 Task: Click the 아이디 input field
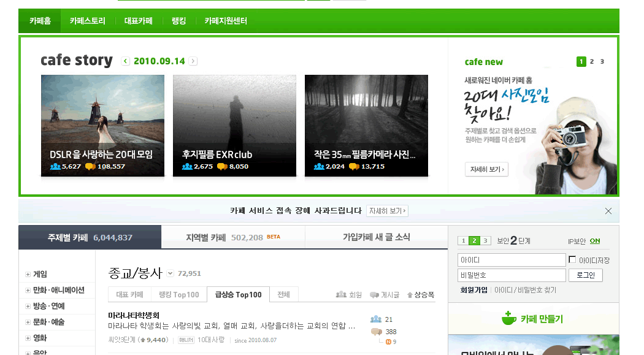[x=512, y=260]
